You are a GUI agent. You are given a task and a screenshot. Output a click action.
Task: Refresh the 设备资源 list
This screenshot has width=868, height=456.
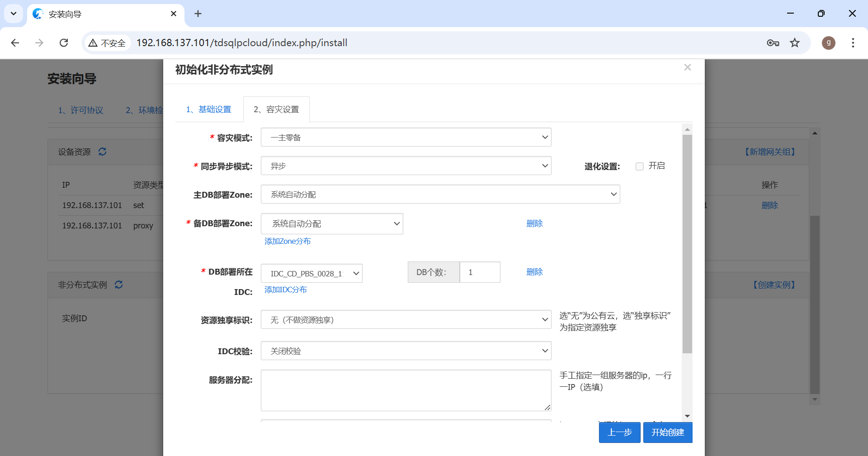click(x=103, y=152)
